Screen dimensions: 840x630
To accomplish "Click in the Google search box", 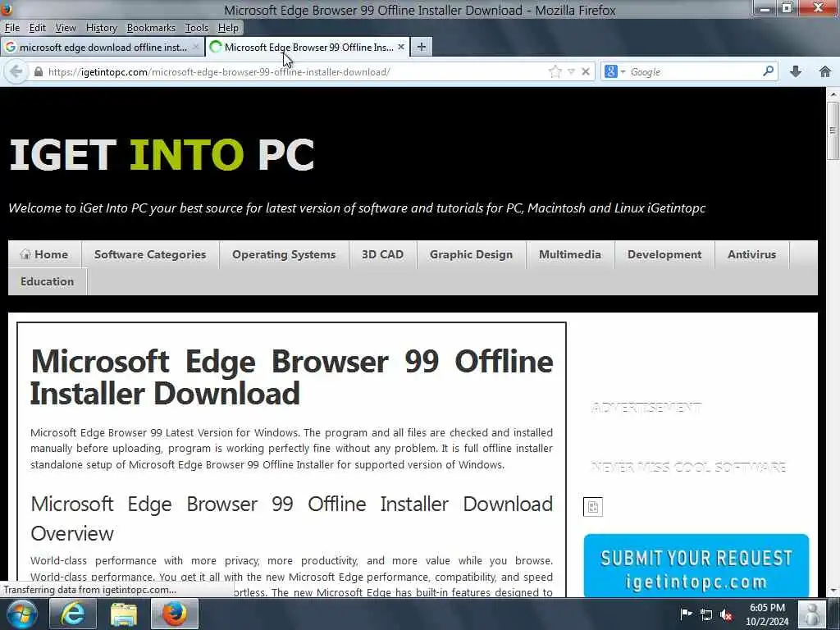I will [694, 72].
